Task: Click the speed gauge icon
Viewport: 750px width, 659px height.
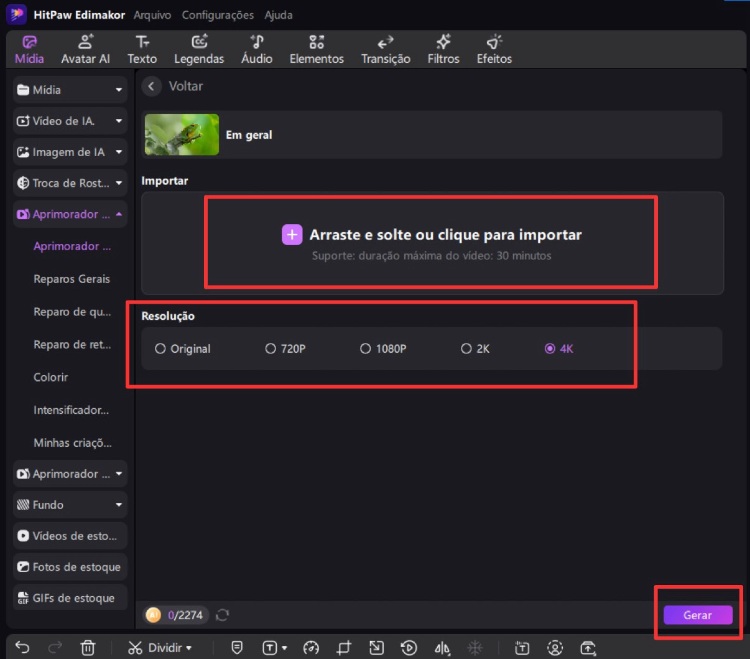Action: point(310,647)
